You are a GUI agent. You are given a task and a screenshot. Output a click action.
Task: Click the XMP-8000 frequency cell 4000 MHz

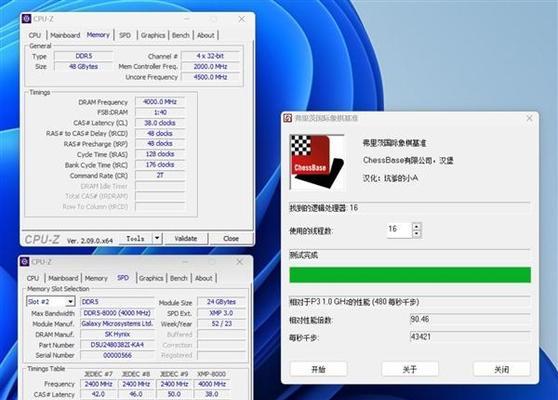pos(212,384)
